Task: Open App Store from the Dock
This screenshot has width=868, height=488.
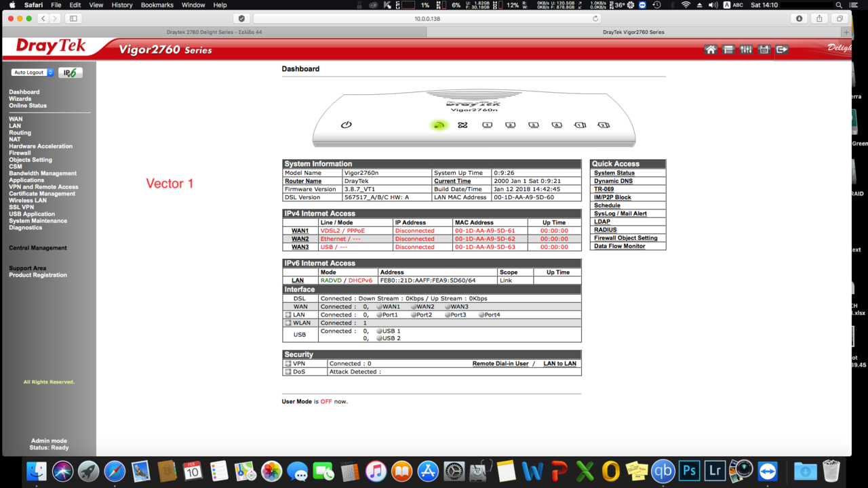Action: coord(428,470)
